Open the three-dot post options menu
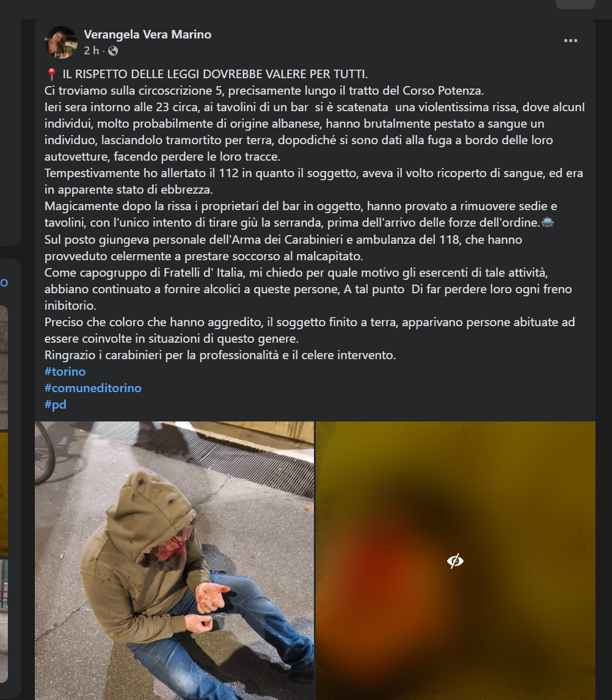612x700 pixels. [570, 41]
